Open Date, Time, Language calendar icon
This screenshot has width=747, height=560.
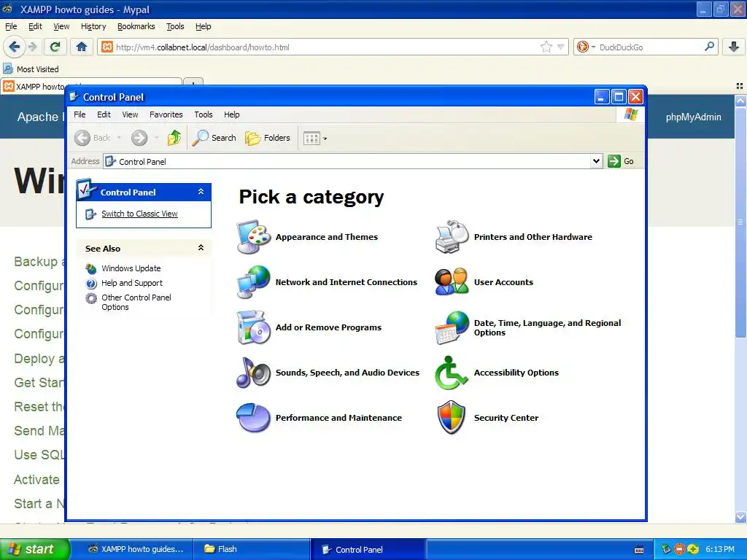(x=452, y=327)
